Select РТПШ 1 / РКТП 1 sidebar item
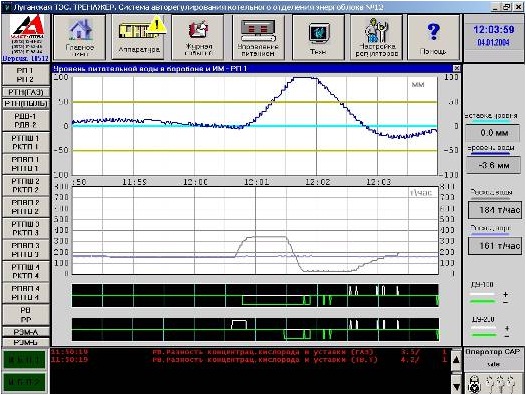526x395 pixels. pyautogui.click(x=25, y=143)
